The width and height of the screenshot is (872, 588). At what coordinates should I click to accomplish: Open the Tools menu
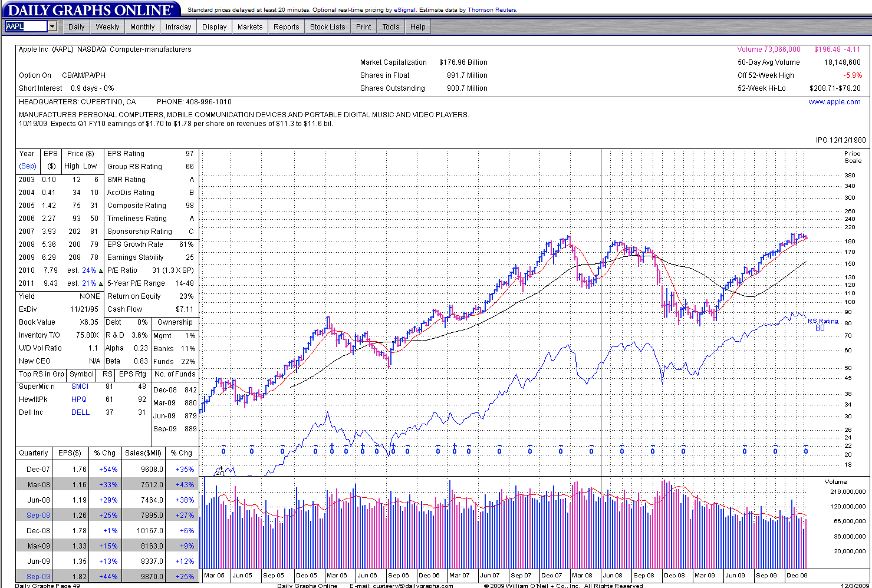click(x=391, y=27)
